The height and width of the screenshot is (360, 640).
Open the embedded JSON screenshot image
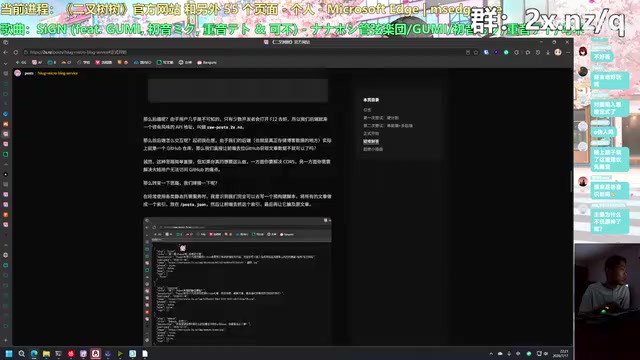pyautogui.click(x=237, y=281)
